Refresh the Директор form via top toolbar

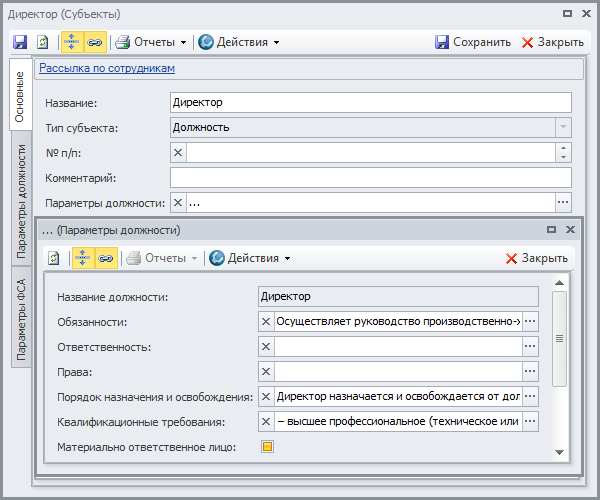43,42
